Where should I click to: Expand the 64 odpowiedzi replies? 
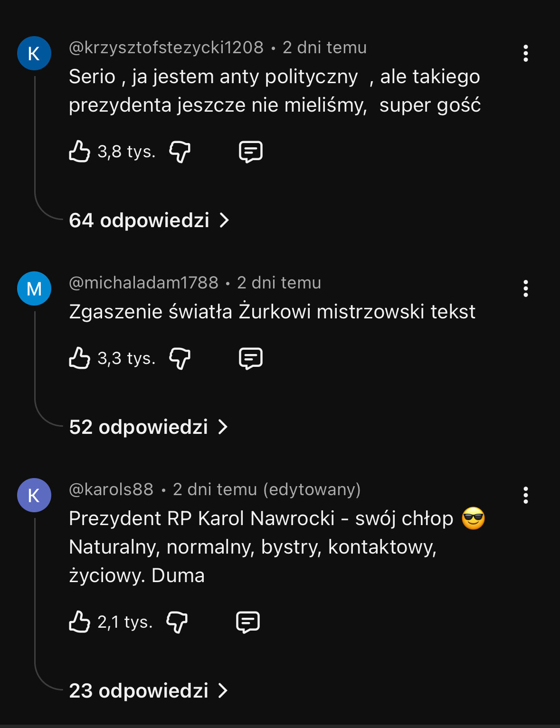(149, 220)
